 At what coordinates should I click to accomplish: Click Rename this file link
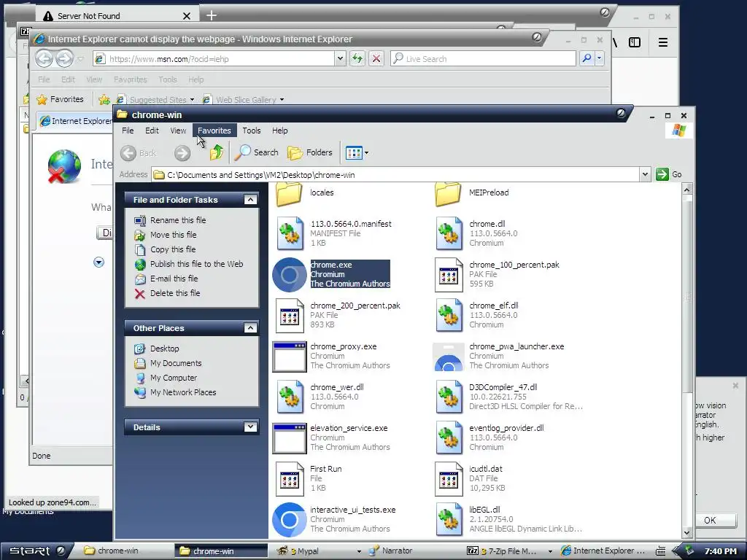178,220
